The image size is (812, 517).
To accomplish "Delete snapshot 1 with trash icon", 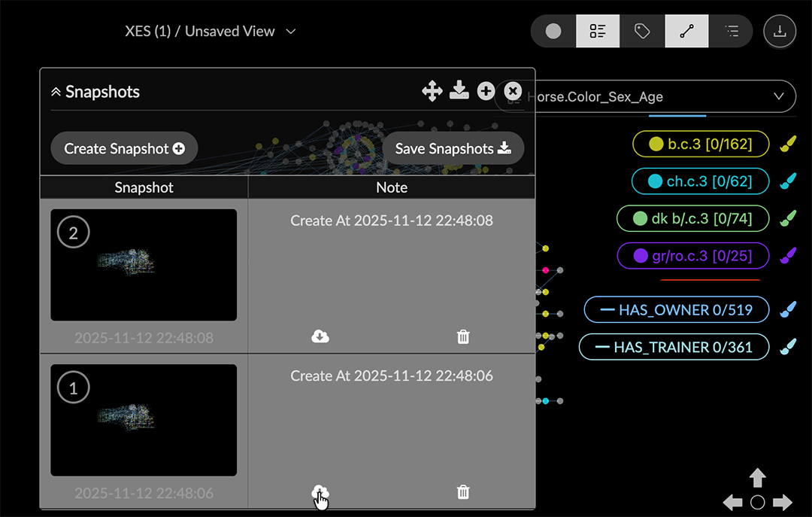I will point(463,492).
